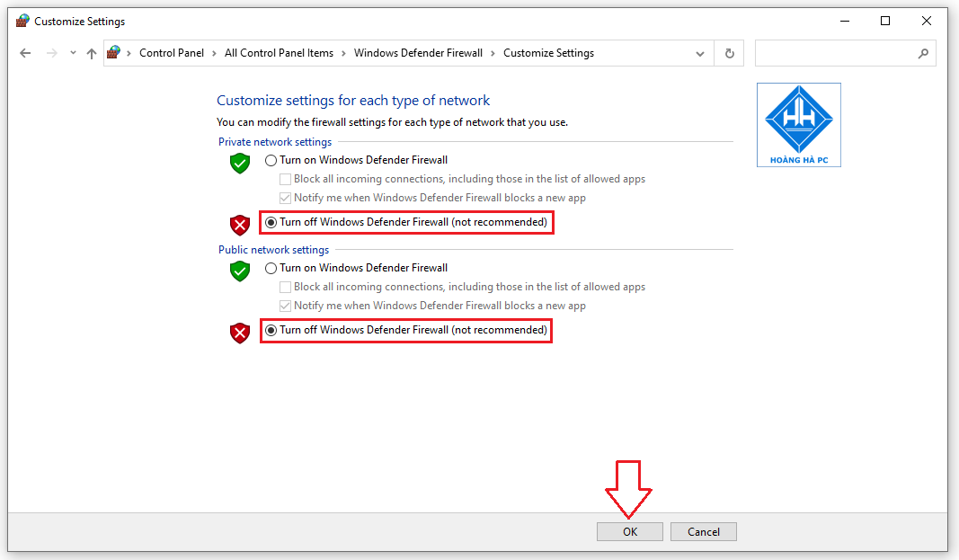The height and width of the screenshot is (560, 959).
Task: Click the Hoang Ha PC logo image
Action: click(x=798, y=124)
